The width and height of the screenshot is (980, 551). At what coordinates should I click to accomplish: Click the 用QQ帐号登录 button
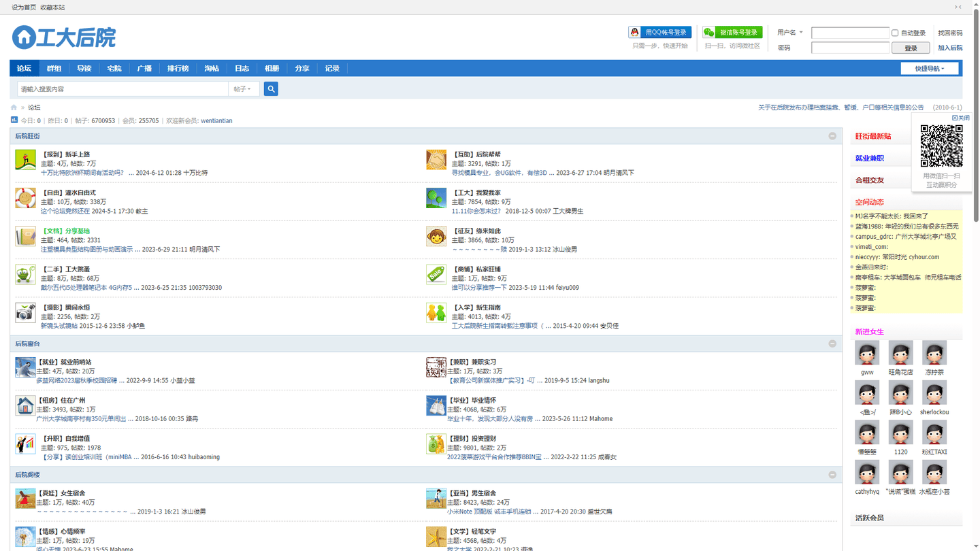pos(660,33)
